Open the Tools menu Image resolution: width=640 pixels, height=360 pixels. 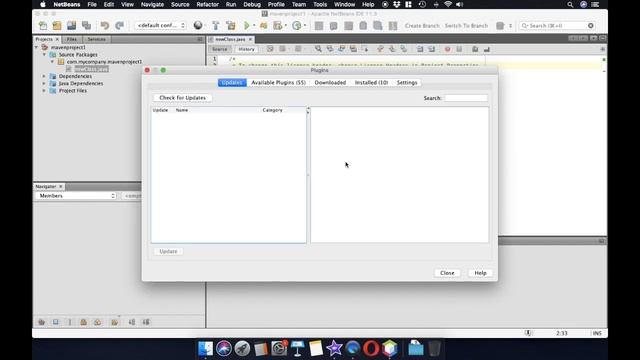click(x=320, y=4)
